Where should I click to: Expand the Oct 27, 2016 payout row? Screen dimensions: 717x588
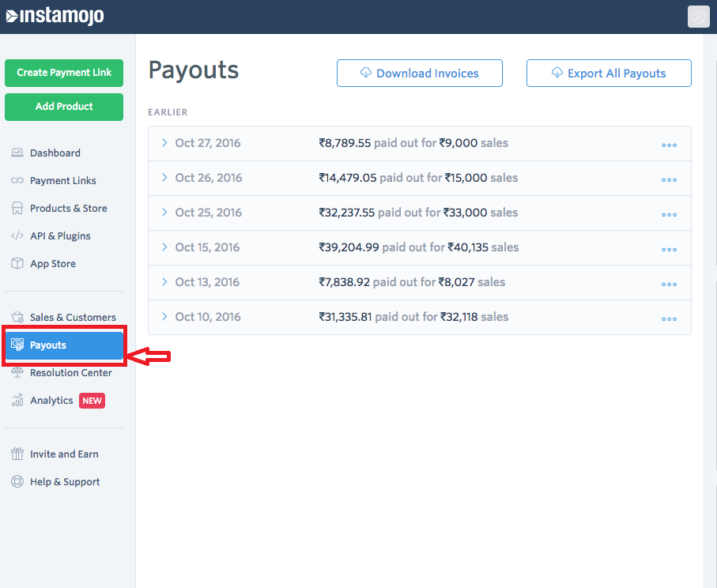[x=164, y=143]
